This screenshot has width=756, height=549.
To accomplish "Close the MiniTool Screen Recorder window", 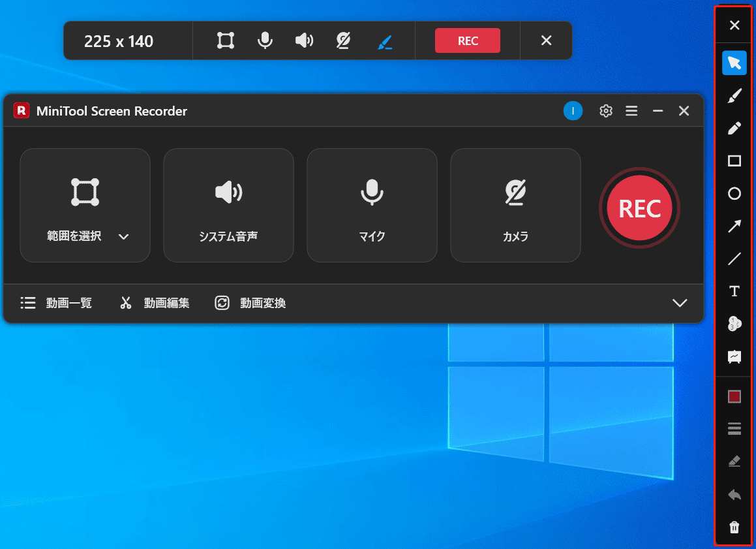I will click(x=684, y=111).
